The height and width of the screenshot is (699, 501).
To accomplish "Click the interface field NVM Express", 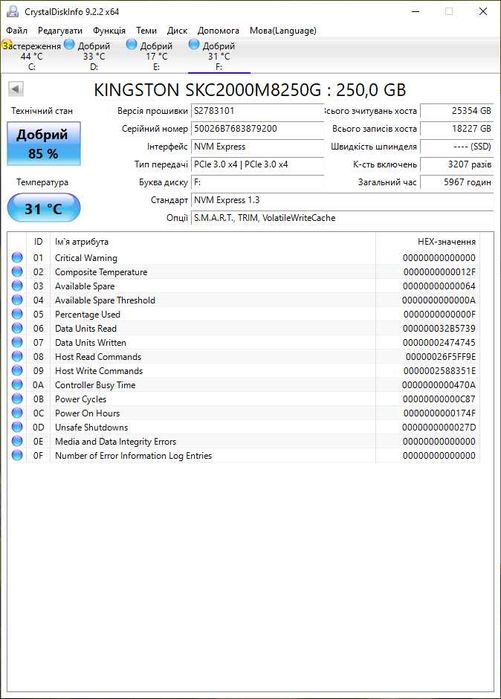I will [257, 147].
